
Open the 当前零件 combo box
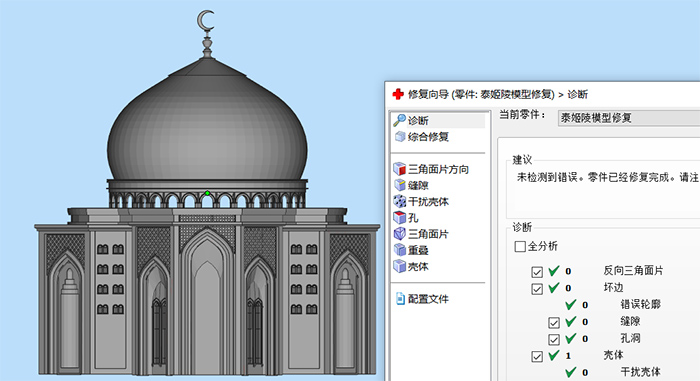click(x=629, y=118)
